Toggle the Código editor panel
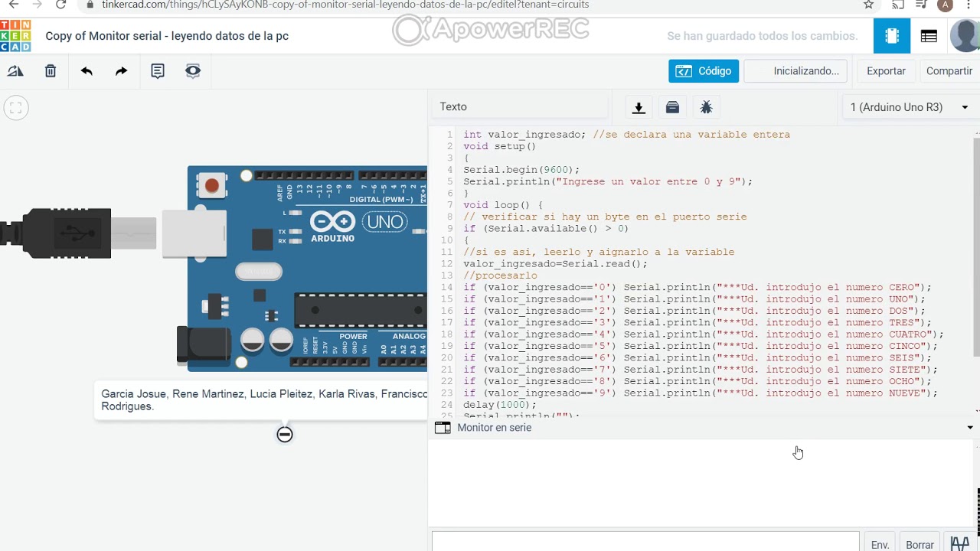Viewport: 980px width, 551px height. pos(704,71)
